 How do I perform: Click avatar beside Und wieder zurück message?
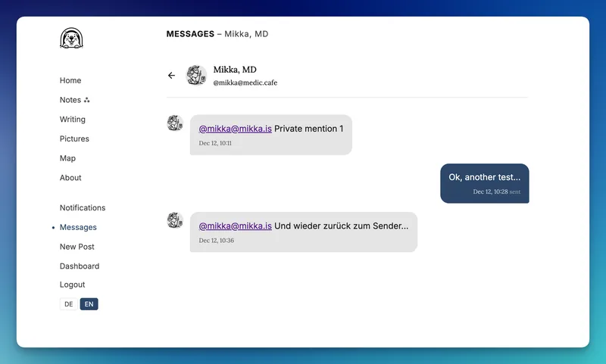[175, 220]
